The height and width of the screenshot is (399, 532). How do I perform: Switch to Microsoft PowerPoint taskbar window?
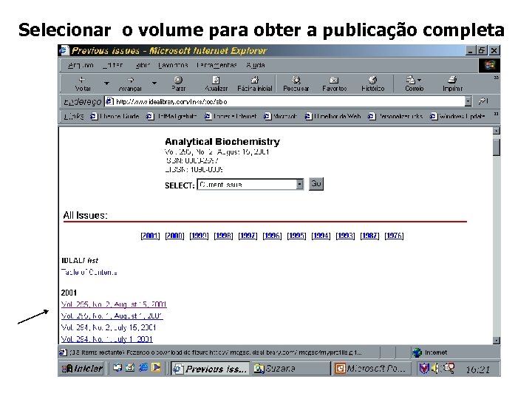[372, 369]
